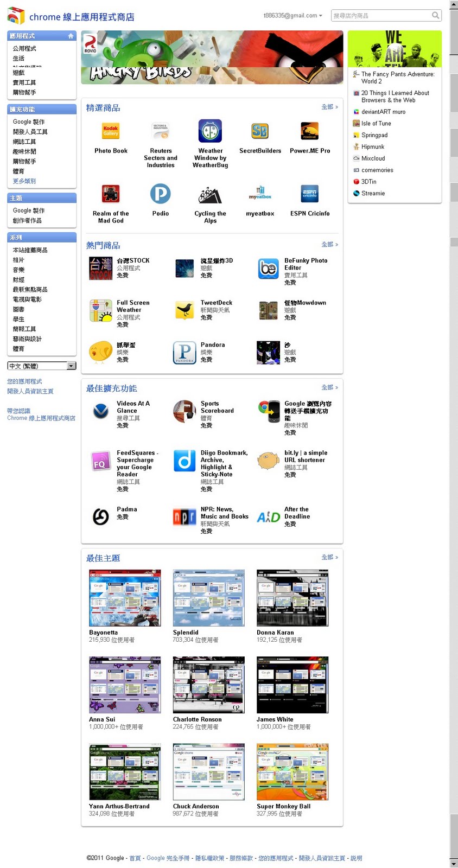The image size is (458, 868).
Task: Open the Podio app icon
Action: [161, 194]
